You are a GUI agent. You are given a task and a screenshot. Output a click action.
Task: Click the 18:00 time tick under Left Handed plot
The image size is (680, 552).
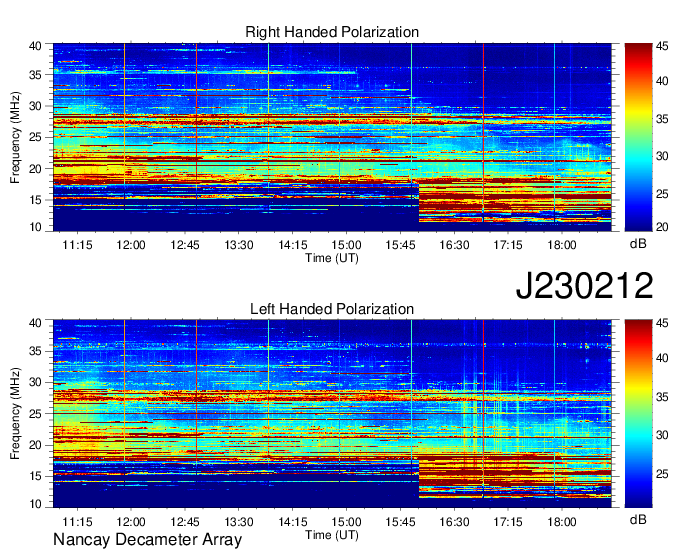click(562, 522)
